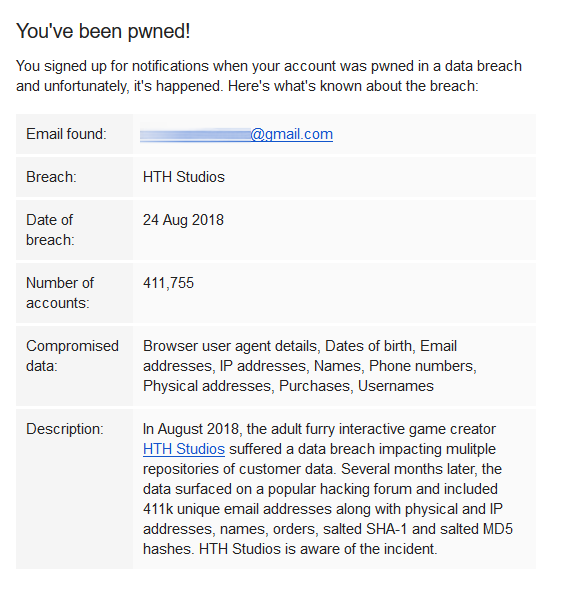Click "Browser user agent details" text
The image size is (571, 605).
tap(230, 346)
